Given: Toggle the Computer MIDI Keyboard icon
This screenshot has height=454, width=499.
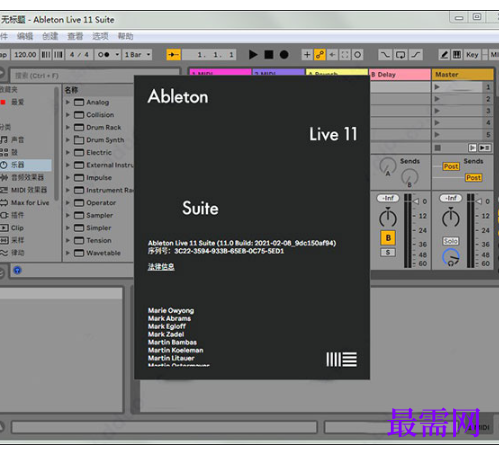Looking at the screenshot, I should pyautogui.click(x=457, y=55).
